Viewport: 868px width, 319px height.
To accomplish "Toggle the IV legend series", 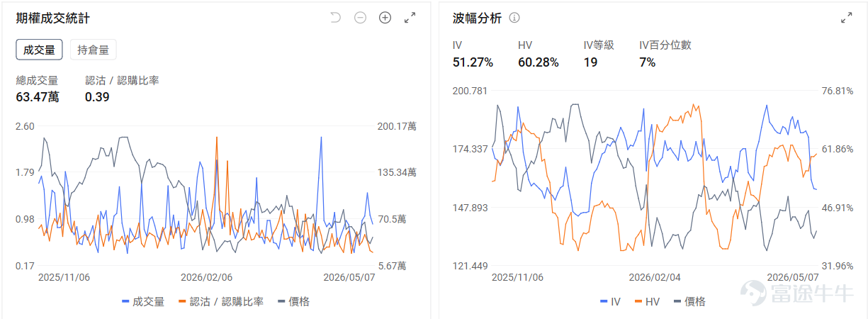I will tap(610, 302).
